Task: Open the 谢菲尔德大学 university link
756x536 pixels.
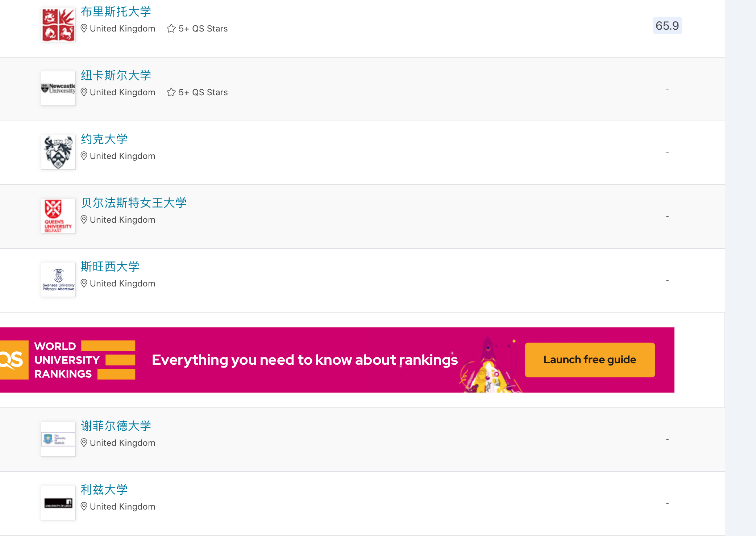Action: [x=116, y=426]
